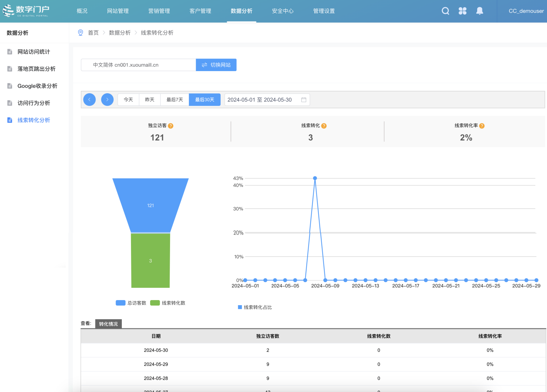The width and height of the screenshot is (547, 392).
Task: Click help icon beside 线索转化 count
Action: (x=324, y=126)
